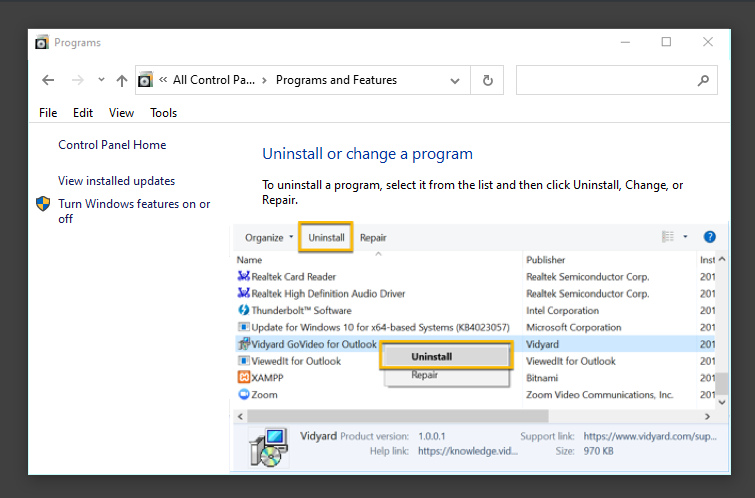Image resolution: width=755 pixels, height=498 pixels.
Task: Focus the search Programs and Features box
Action: pos(616,80)
